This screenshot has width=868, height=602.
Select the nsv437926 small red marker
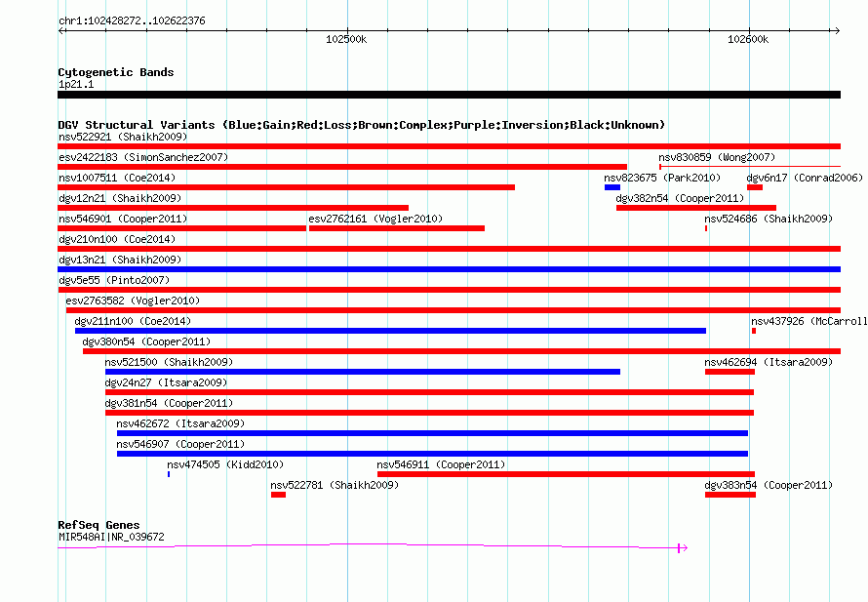coord(754,331)
